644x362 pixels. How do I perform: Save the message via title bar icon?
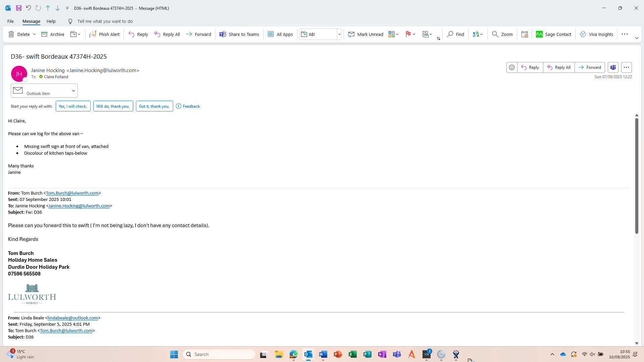click(19, 8)
